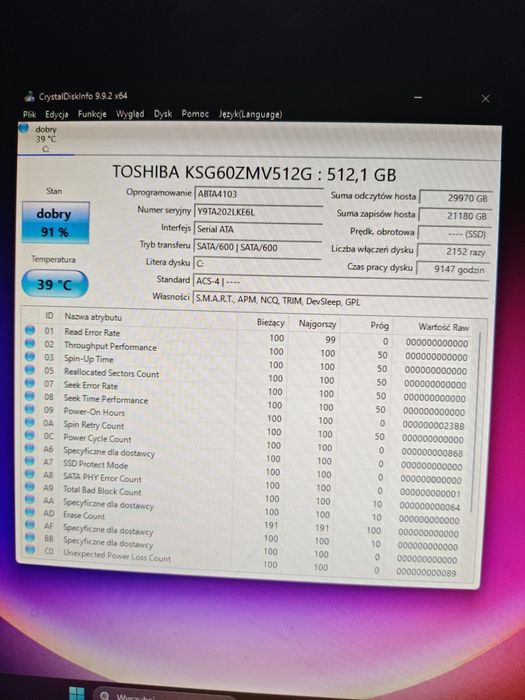Click the power-on hours value 9147 godzin
The height and width of the screenshot is (700, 525).
tap(452, 269)
